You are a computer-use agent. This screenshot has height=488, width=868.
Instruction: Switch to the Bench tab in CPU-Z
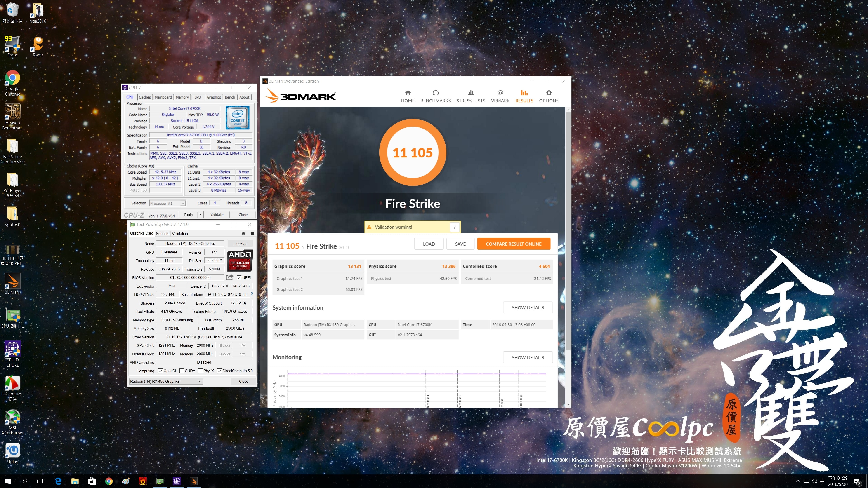coord(230,97)
